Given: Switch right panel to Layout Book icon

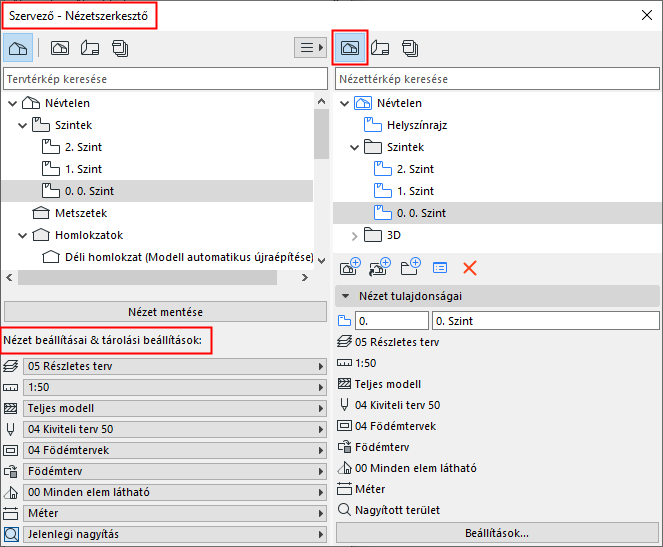Looking at the screenshot, I should [380, 48].
